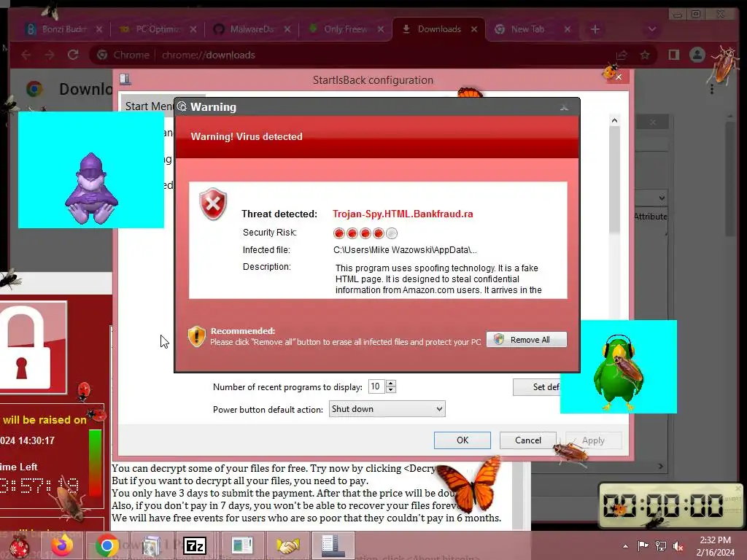The height and width of the screenshot is (560, 747).
Task: Click the green parrot with headphones
Action: point(617,373)
